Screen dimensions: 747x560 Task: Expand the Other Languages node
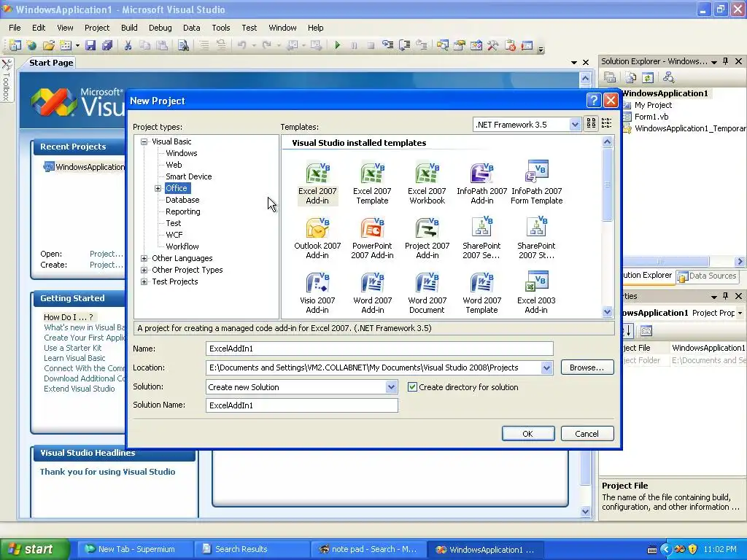(x=144, y=258)
